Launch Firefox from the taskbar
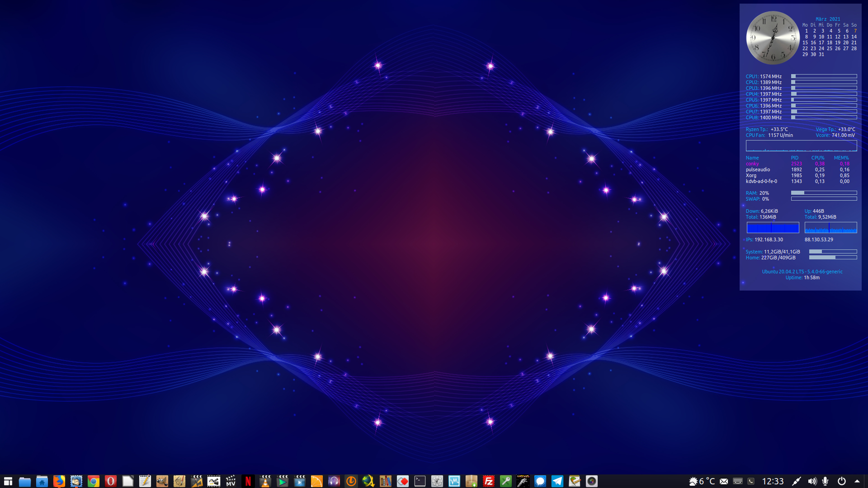This screenshot has width=868, height=488. click(x=59, y=481)
